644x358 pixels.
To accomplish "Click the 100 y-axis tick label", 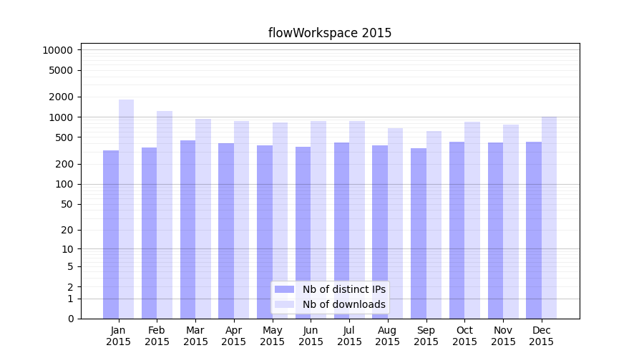I will point(65,184).
